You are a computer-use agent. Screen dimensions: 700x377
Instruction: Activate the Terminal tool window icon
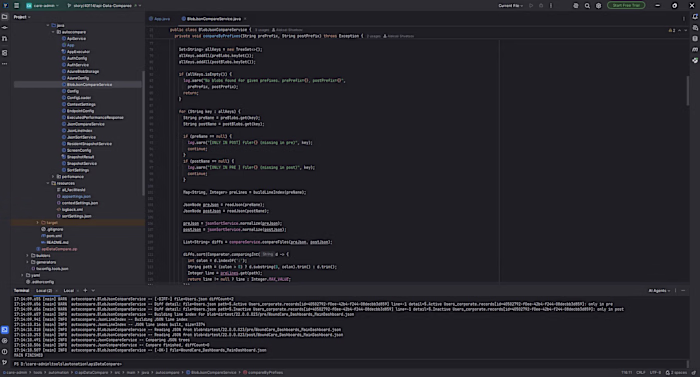(4, 330)
